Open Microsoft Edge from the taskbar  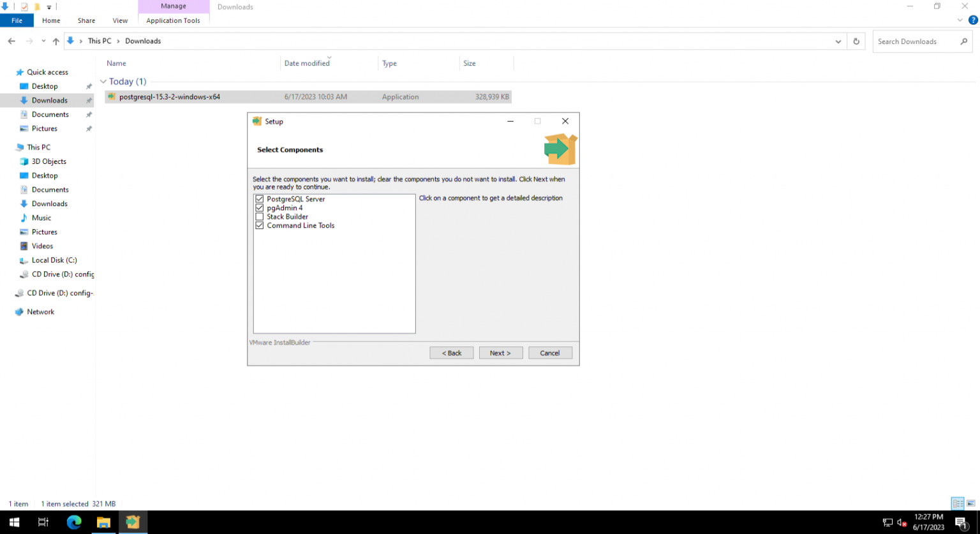[74, 522]
